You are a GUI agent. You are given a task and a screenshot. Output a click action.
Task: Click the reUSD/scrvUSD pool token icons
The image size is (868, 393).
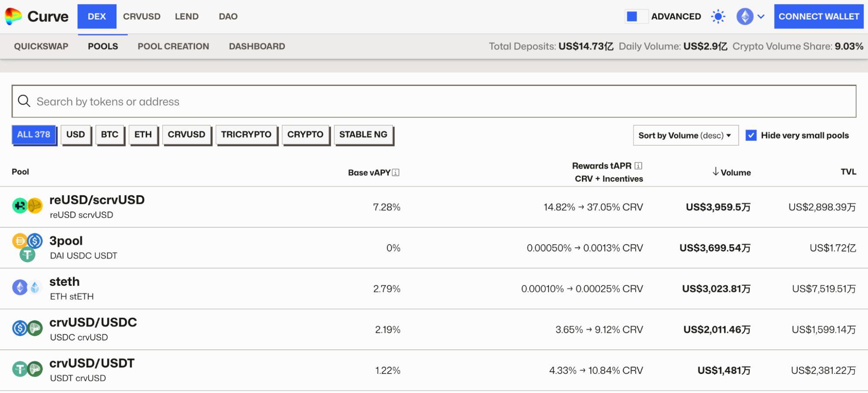(x=27, y=206)
